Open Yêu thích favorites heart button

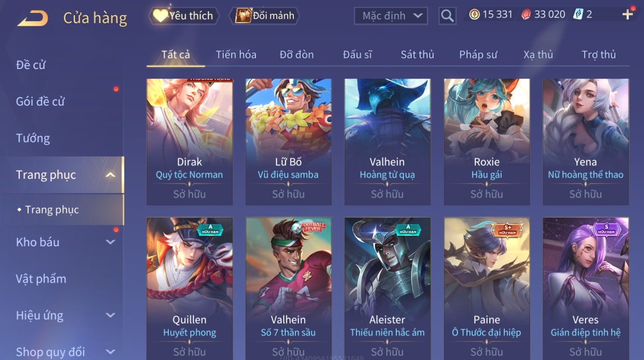184,16
